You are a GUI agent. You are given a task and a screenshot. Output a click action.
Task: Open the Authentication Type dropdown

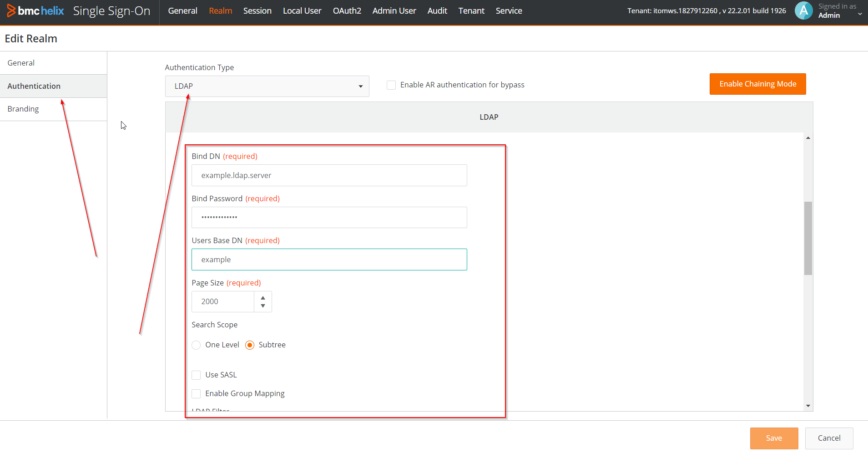(x=267, y=86)
